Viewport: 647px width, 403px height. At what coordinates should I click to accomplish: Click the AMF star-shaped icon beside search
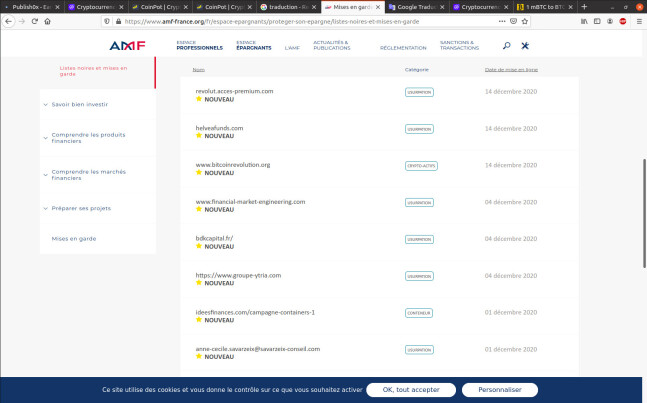[x=525, y=45]
